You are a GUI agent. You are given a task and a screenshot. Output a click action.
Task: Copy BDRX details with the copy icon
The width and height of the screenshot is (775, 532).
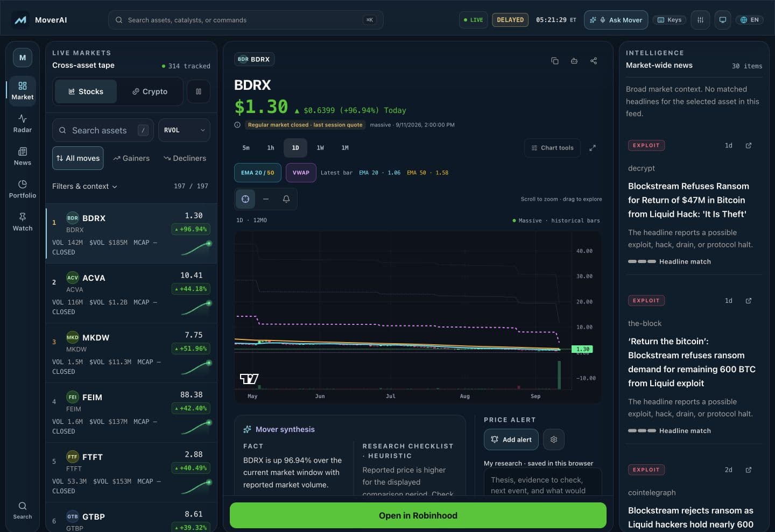[555, 61]
